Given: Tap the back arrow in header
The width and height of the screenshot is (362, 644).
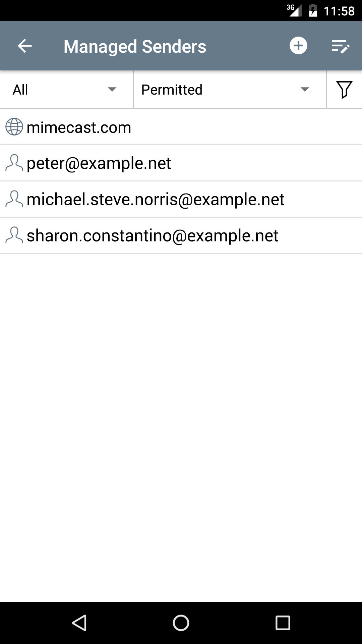Looking at the screenshot, I should click(x=24, y=46).
